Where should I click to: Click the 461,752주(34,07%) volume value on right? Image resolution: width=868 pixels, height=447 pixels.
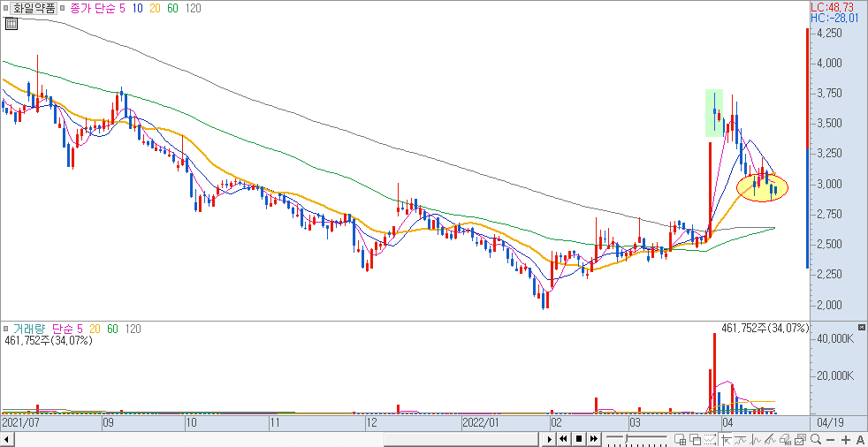[x=765, y=329]
